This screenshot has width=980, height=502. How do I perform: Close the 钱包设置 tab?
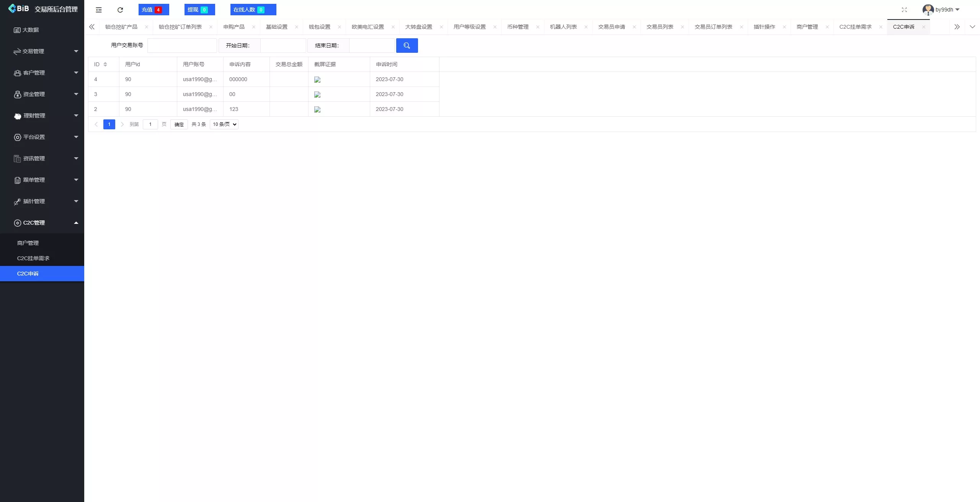tap(339, 27)
